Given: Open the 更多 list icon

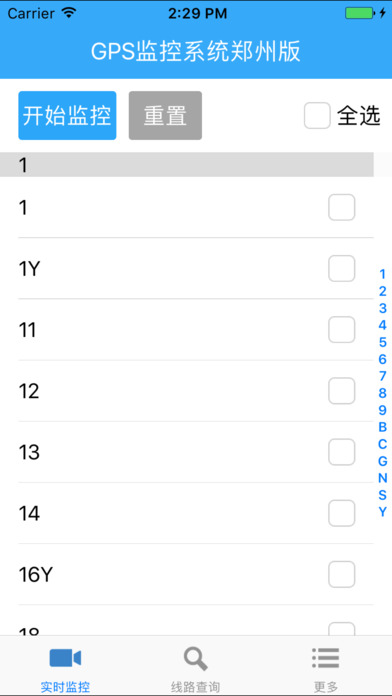Looking at the screenshot, I should 326,658.
